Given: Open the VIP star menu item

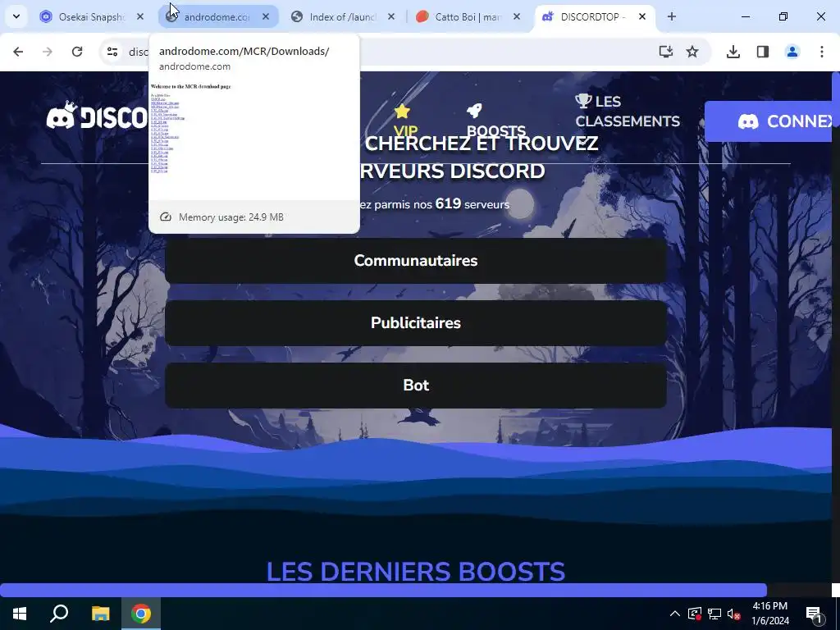Looking at the screenshot, I should click(404, 121).
